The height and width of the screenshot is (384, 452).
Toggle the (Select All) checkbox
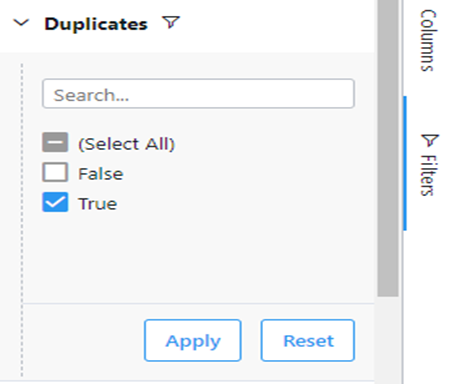[x=55, y=142]
